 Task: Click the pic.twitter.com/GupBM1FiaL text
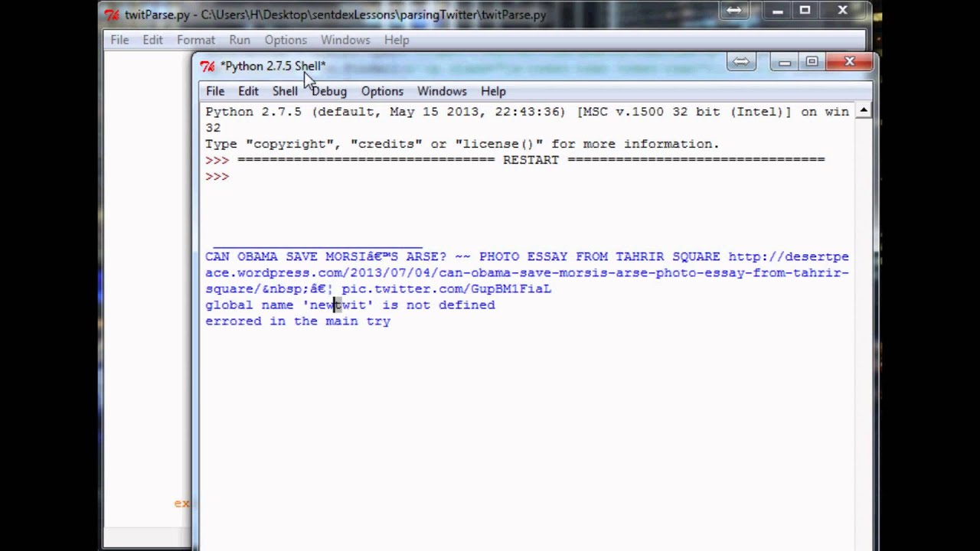[446, 289]
